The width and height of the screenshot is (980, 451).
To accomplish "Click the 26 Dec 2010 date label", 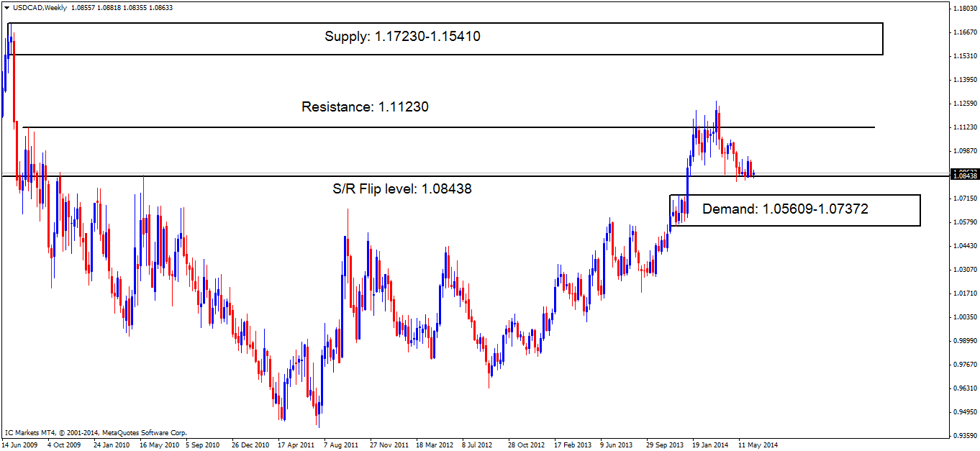I will [250, 445].
